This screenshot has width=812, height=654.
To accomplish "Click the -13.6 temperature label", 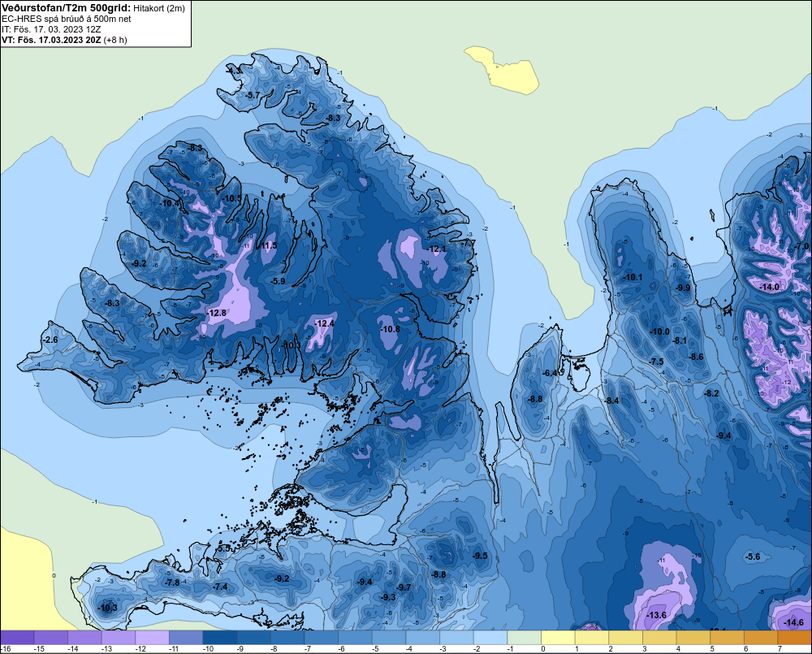I will click(657, 615).
